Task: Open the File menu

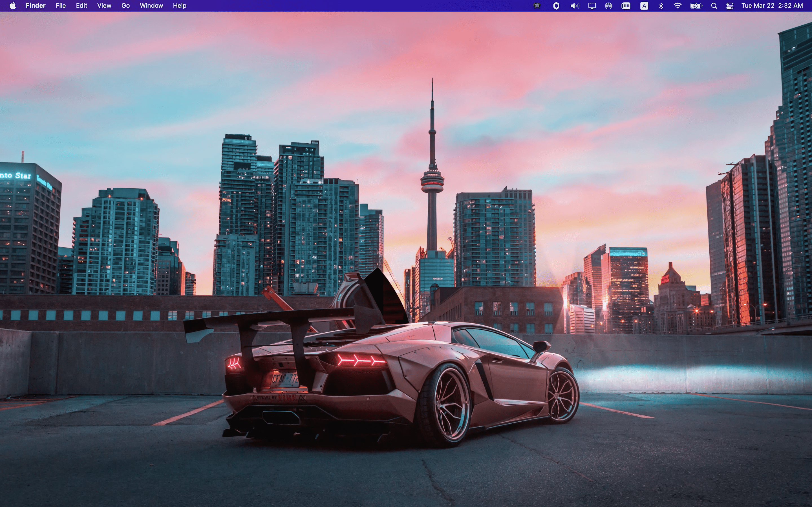Action: [x=60, y=5]
